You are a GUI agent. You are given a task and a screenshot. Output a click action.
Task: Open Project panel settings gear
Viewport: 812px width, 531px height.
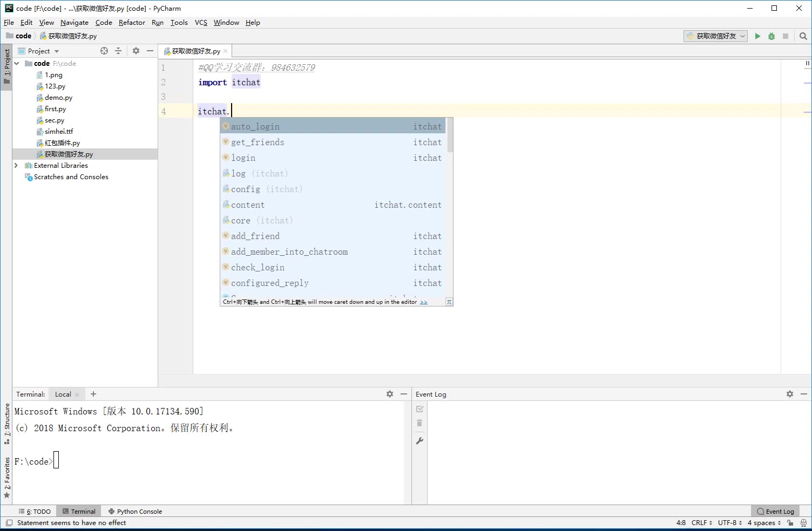[x=136, y=51]
